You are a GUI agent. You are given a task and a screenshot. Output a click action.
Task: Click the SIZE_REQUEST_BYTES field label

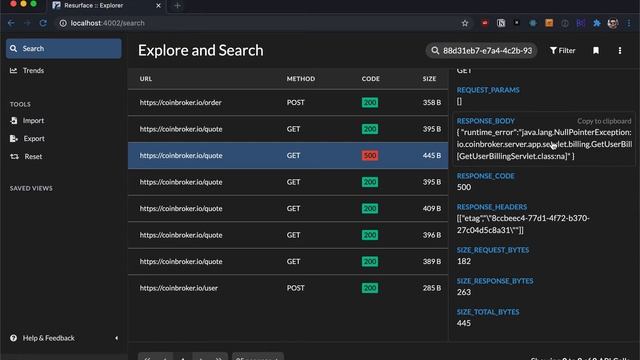click(x=493, y=250)
